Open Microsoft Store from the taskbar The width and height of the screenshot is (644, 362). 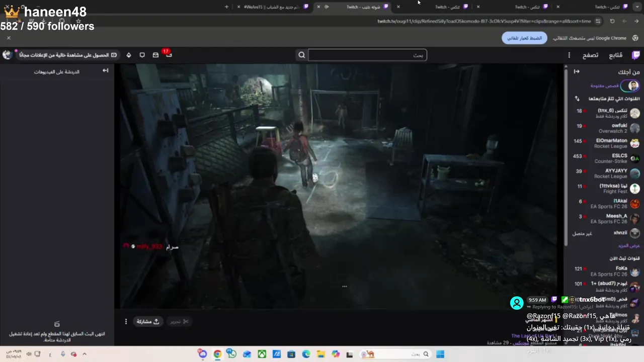pyautogui.click(x=291, y=354)
